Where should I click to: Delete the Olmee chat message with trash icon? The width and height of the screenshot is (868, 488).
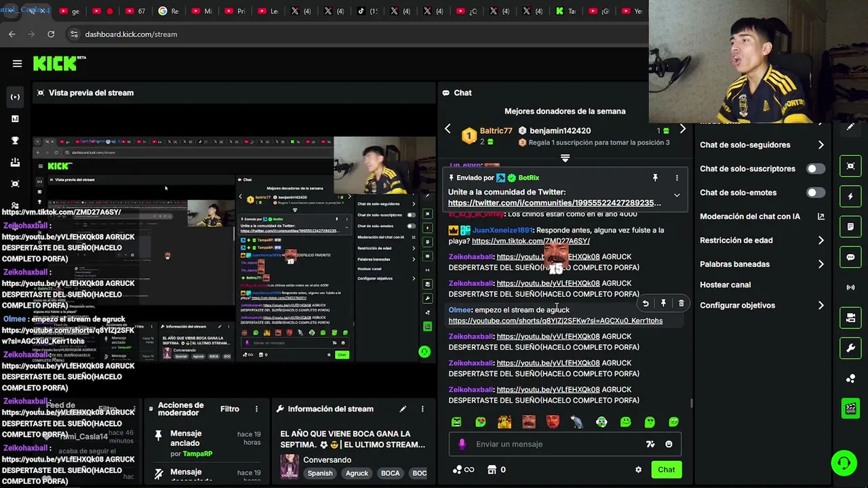point(681,304)
